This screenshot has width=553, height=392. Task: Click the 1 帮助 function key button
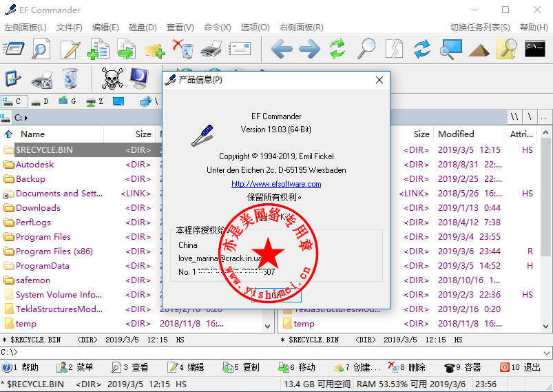click(20, 367)
